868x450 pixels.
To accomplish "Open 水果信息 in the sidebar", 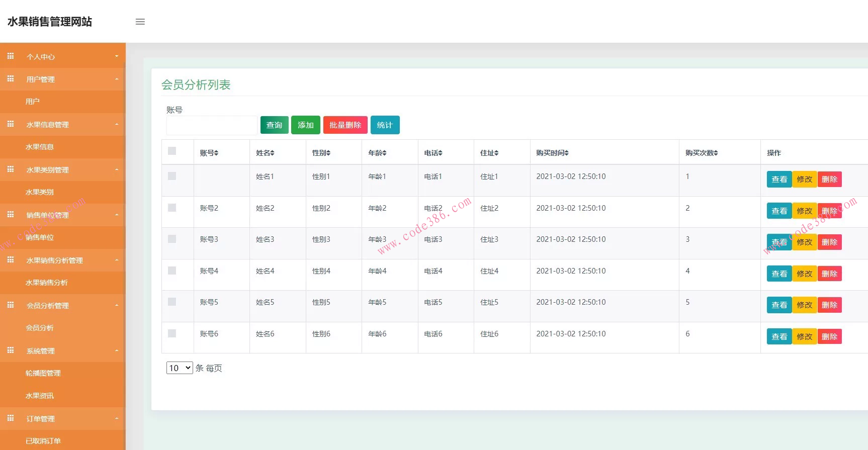I will tap(40, 147).
